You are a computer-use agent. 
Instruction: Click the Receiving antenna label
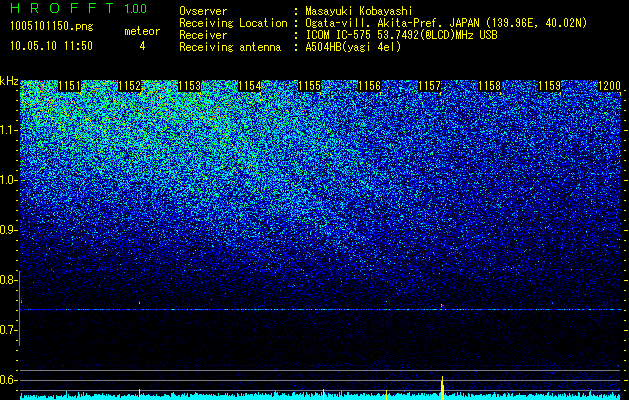pyautogui.click(x=230, y=47)
